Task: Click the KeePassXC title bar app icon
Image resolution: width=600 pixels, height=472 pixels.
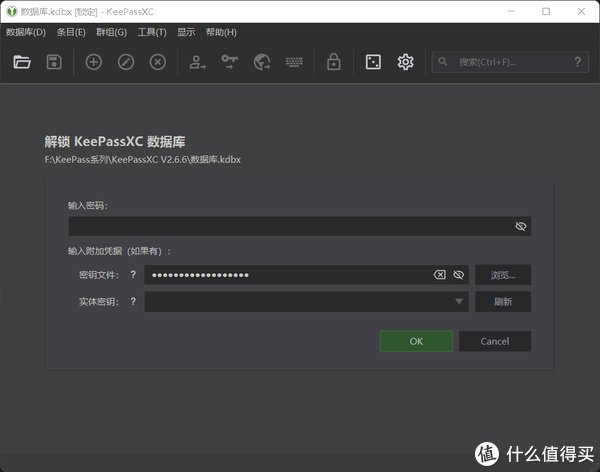Action: point(12,11)
